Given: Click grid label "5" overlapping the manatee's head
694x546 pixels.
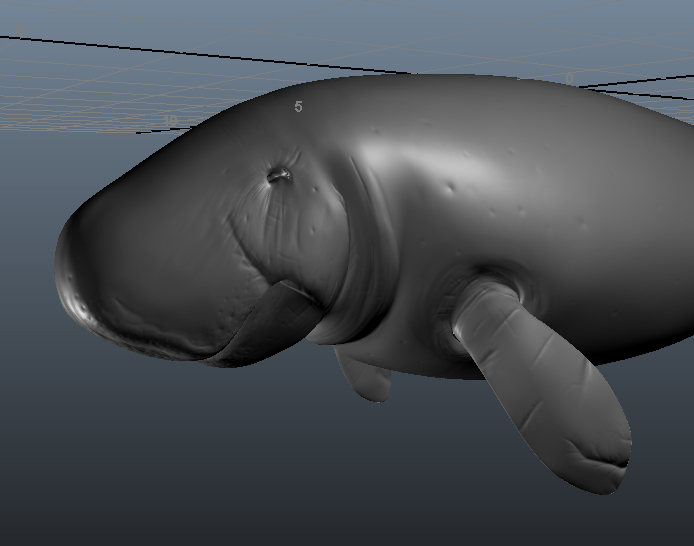Looking at the screenshot, I should point(298,106).
